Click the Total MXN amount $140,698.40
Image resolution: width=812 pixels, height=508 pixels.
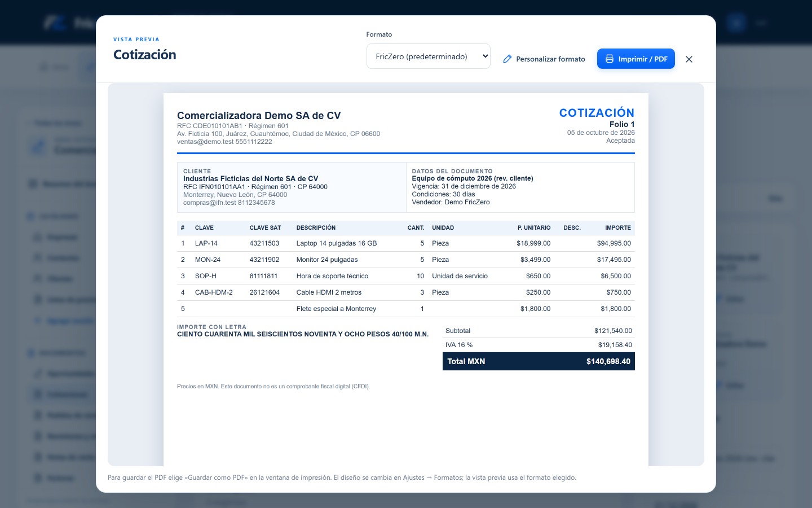tap(608, 361)
